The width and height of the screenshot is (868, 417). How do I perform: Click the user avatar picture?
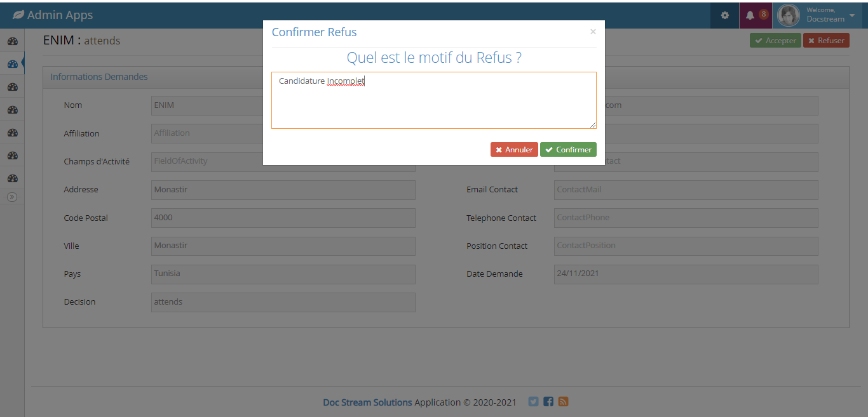tap(789, 15)
